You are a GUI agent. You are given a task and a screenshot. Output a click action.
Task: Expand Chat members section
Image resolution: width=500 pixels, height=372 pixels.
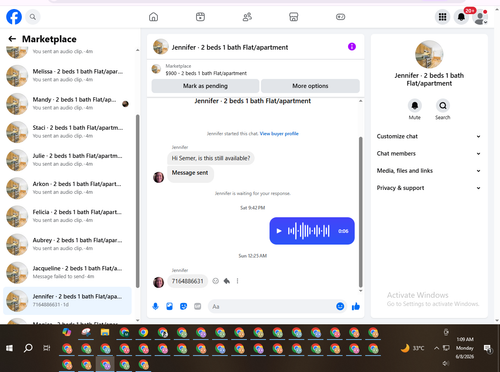(x=429, y=154)
